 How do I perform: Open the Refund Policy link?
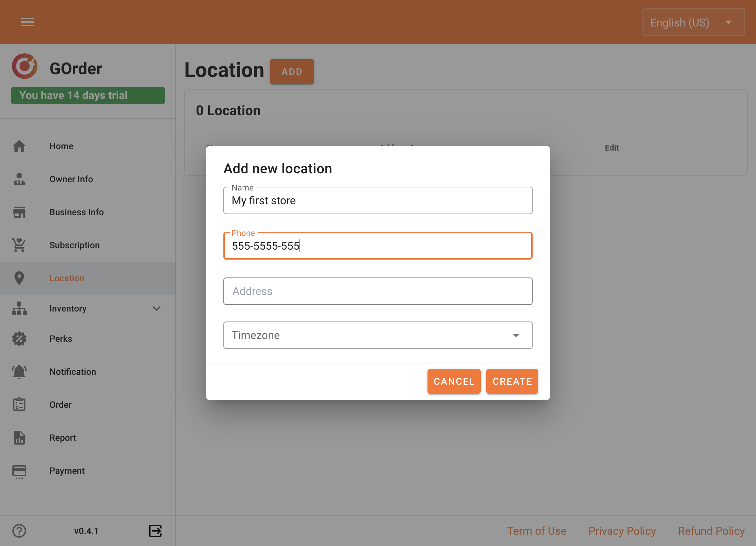tap(711, 531)
